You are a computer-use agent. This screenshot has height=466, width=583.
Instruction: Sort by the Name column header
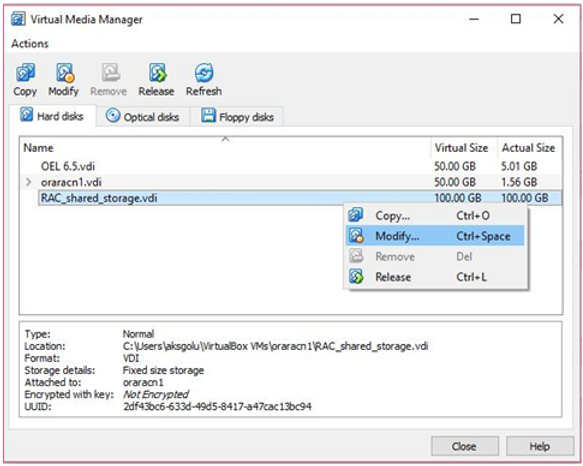(x=226, y=148)
